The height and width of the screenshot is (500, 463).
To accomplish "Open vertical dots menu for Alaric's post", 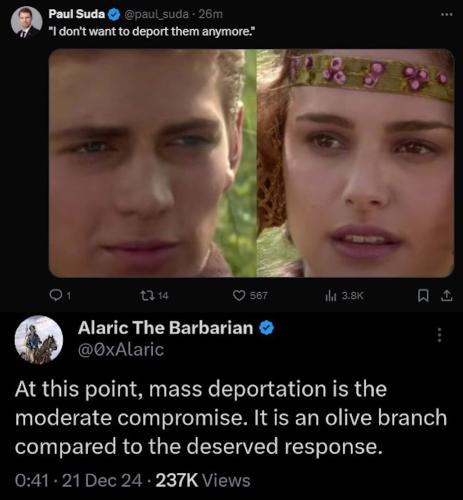I will [x=440, y=335].
